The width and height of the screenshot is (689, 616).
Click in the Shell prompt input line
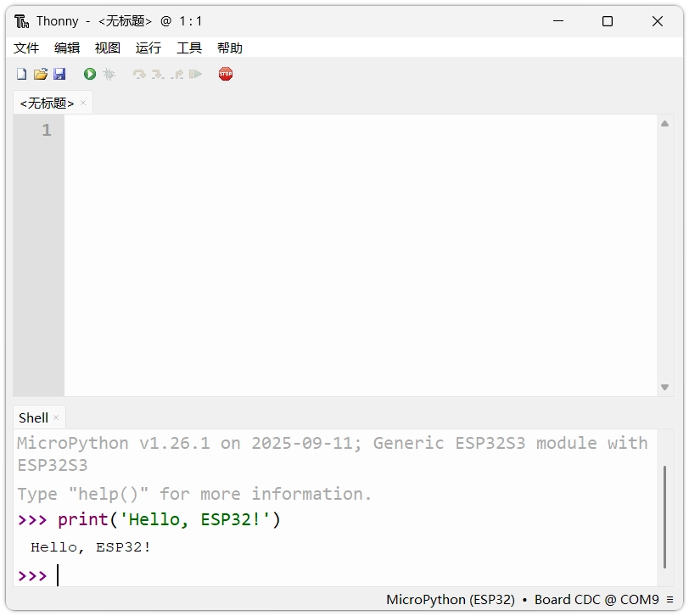click(339, 576)
